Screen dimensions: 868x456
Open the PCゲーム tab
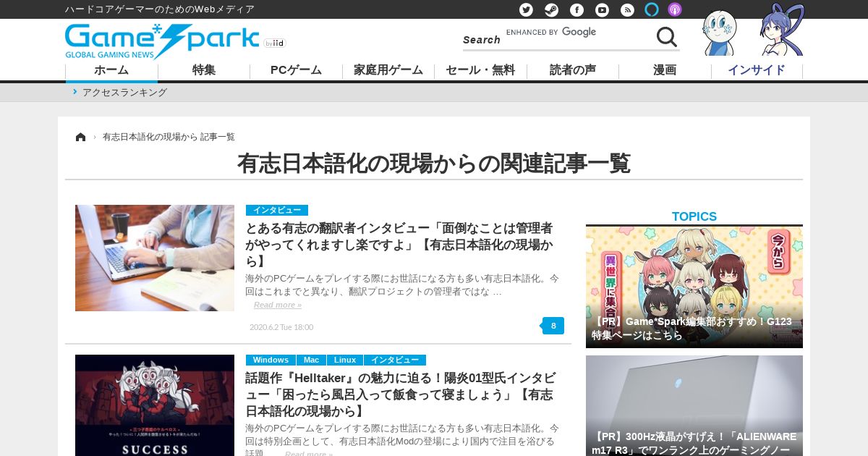click(x=296, y=70)
